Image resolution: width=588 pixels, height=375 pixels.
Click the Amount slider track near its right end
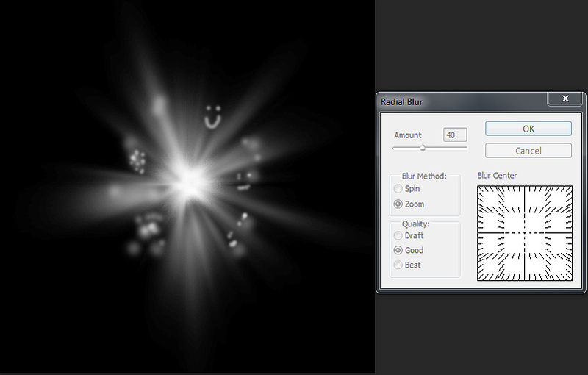point(463,148)
